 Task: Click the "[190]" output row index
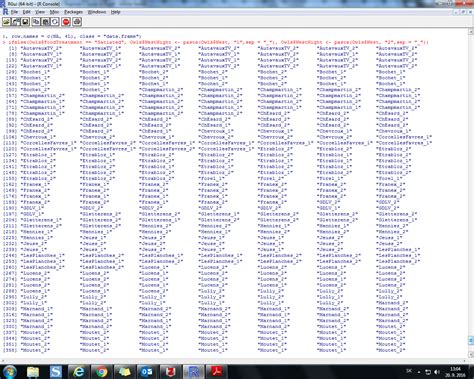[10, 208]
